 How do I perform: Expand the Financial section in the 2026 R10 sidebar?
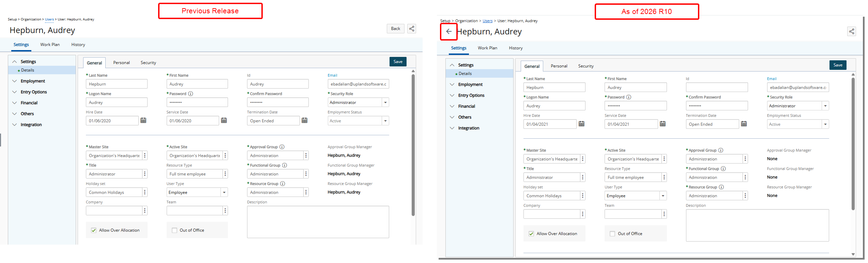[466, 106]
